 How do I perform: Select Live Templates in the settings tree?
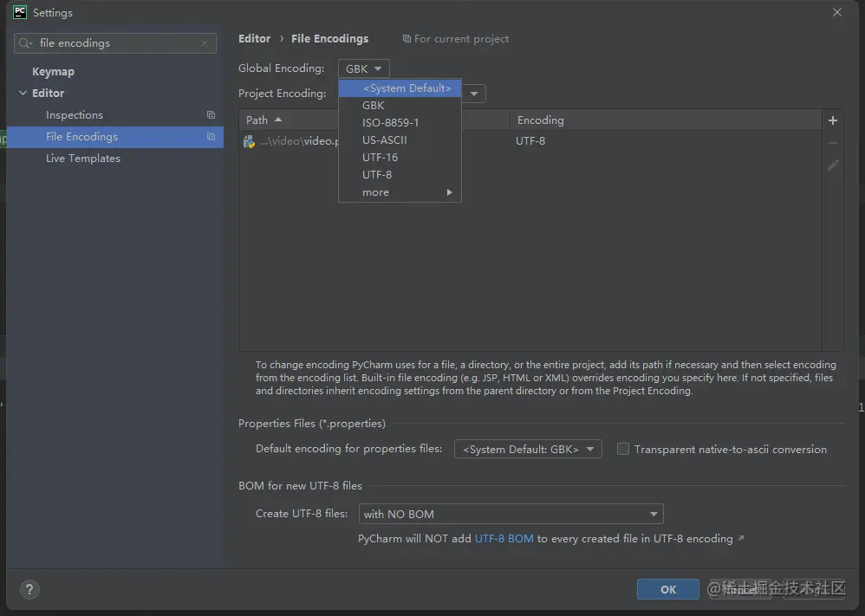pyautogui.click(x=82, y=159)
